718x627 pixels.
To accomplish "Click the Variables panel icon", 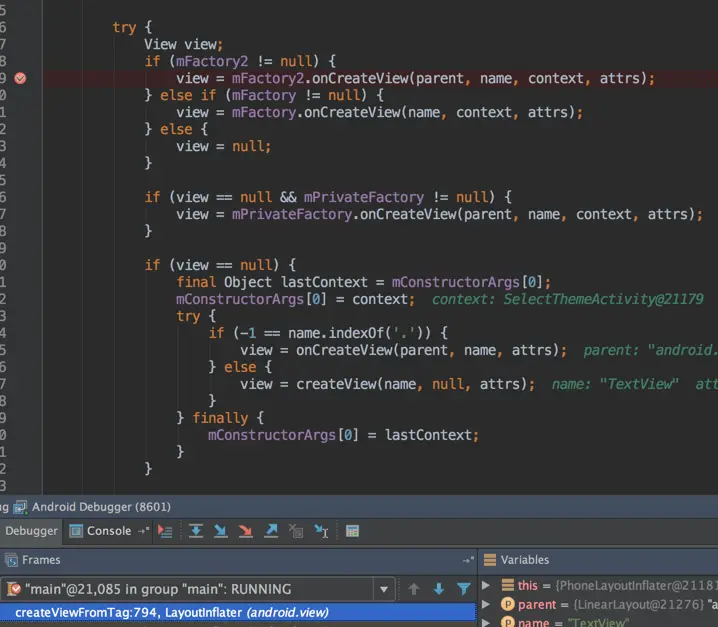I will [x=490, y=560].
